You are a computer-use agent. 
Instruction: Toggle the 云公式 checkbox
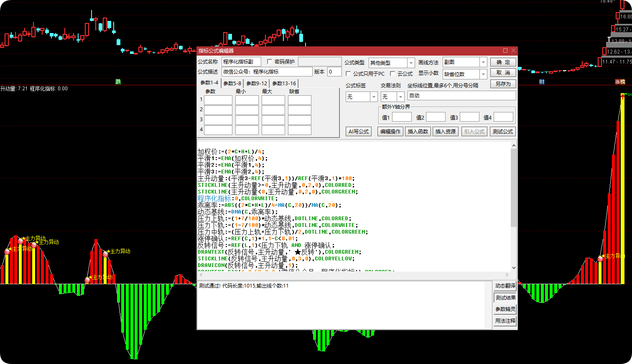click(x=392, y=74)
